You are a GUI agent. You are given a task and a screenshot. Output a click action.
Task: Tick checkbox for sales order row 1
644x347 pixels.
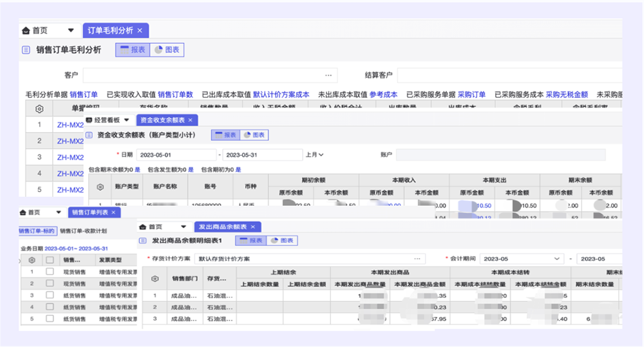[x=50, y=272]
